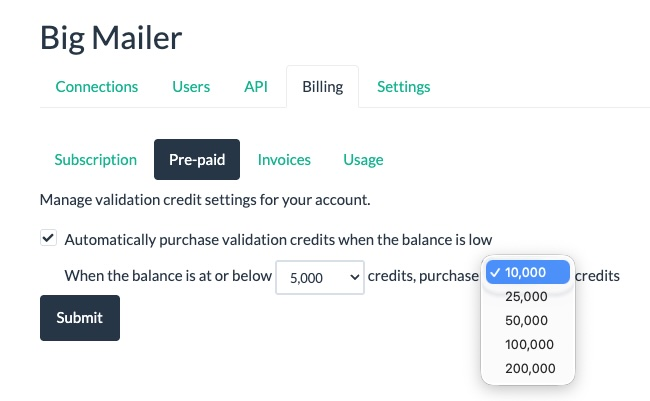The width and height of the screenshot is (650, 401).
Task: Uncheck automatic validation credit purchase checkbox
Action: (x=49, y=238)
